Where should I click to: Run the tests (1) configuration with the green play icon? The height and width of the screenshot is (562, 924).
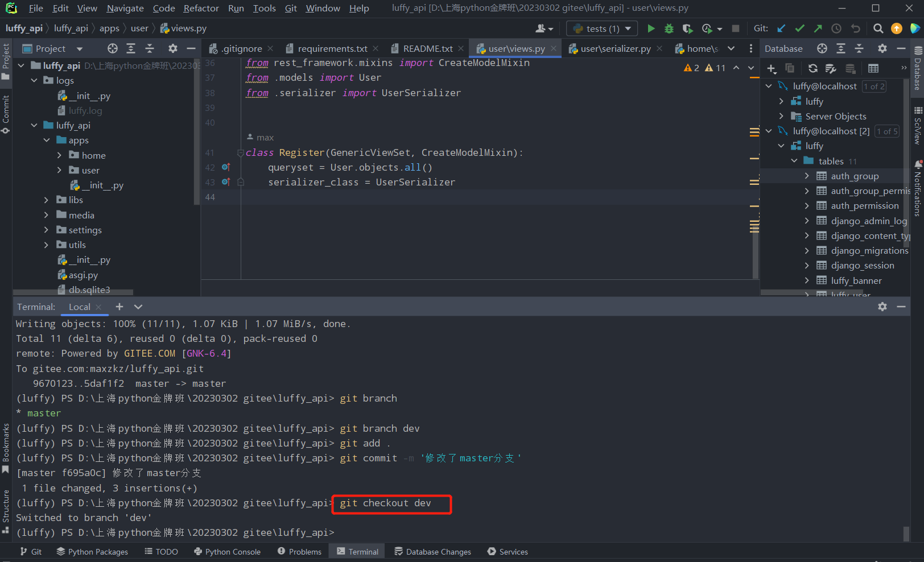651,28
